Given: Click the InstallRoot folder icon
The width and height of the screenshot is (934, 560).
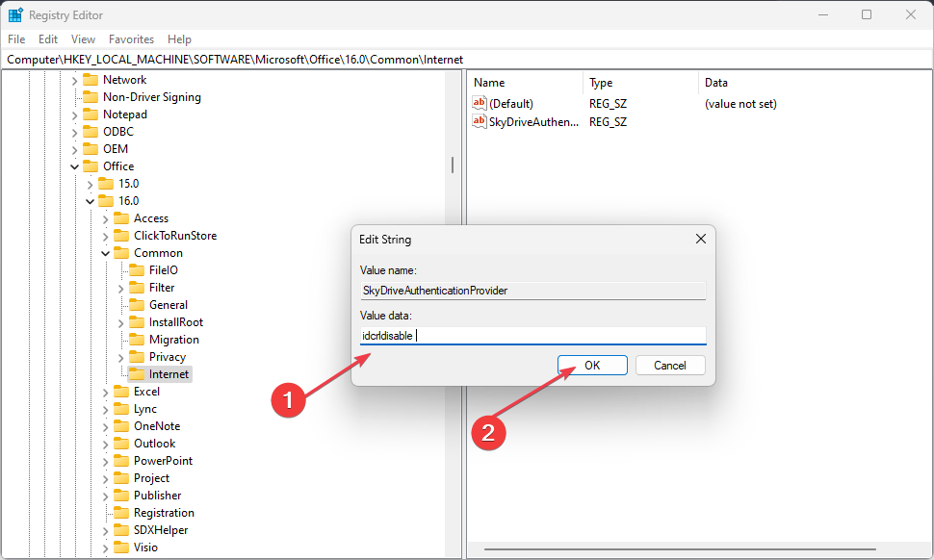Looking at the screenshot, I should pos(137,322).
